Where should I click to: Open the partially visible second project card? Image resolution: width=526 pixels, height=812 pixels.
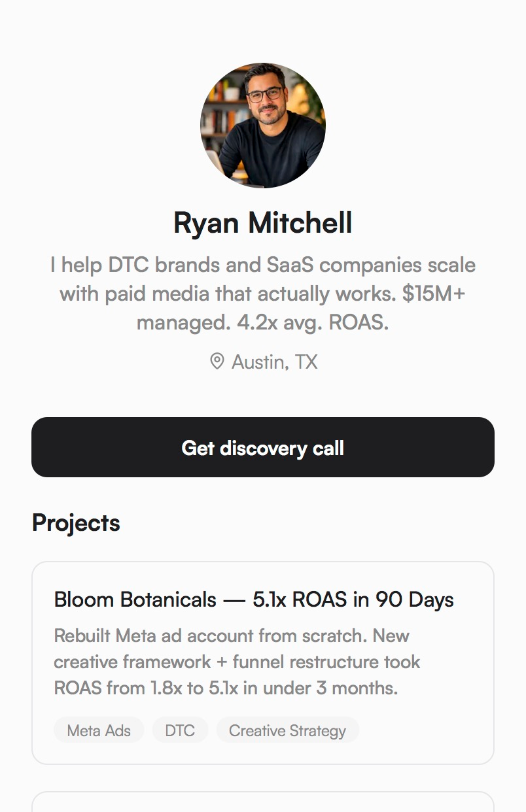pyautogui.click(x=263, y=802)
